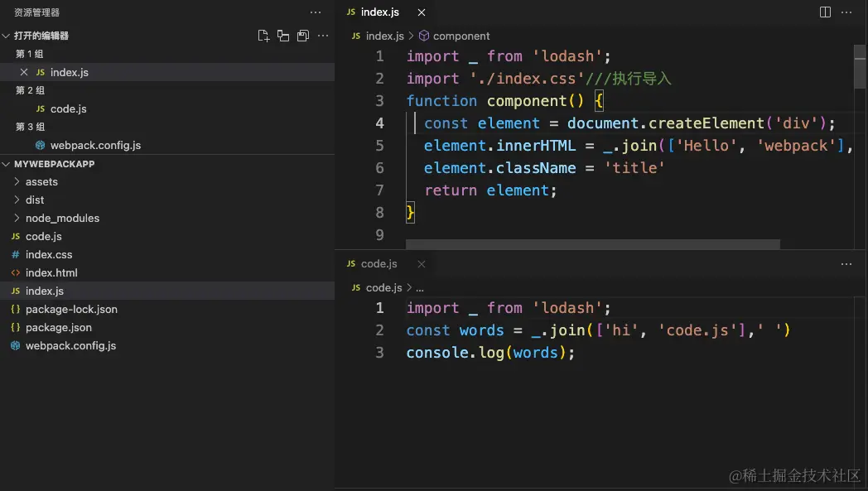Collapse the MYWEBPACKAPP folder section

[x=6, y=164]
